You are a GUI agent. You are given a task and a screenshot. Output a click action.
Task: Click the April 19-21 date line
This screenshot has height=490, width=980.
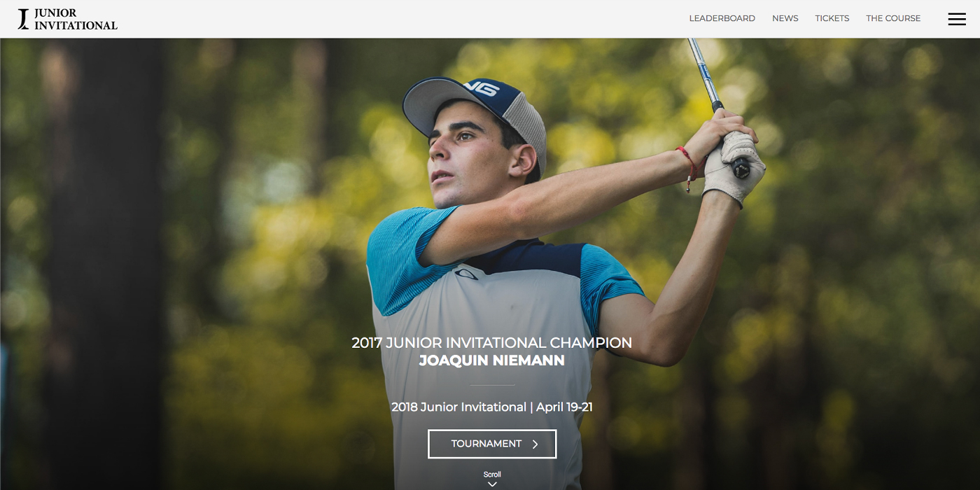[x=491, y=407]
